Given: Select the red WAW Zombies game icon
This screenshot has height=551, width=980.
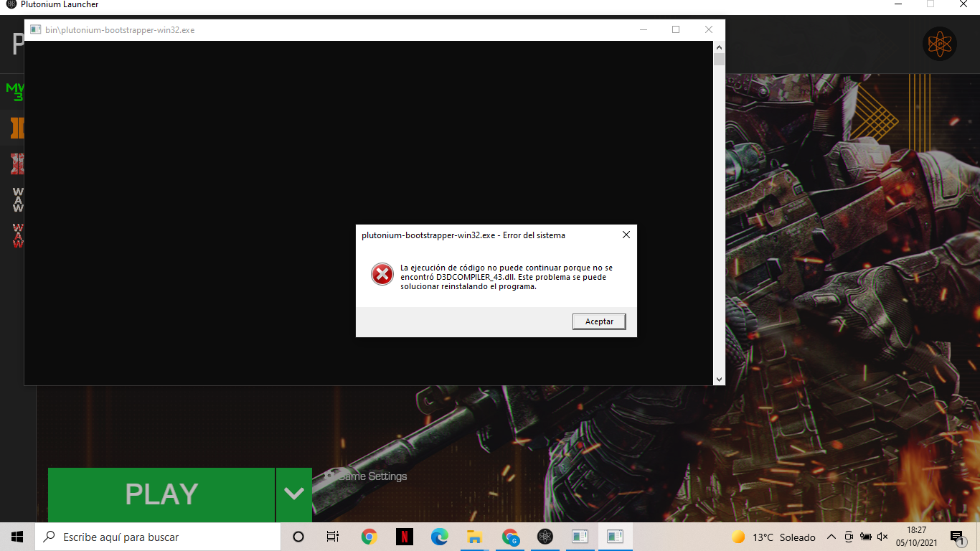Looking at the screenshot, I should pyautogui.click(x=18, y=236).
